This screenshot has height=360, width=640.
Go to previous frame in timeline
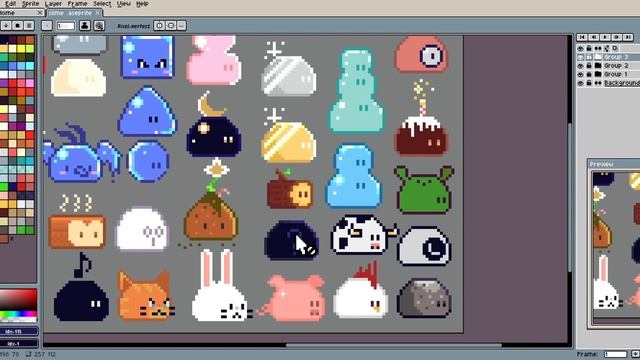(x=593, y=37)
